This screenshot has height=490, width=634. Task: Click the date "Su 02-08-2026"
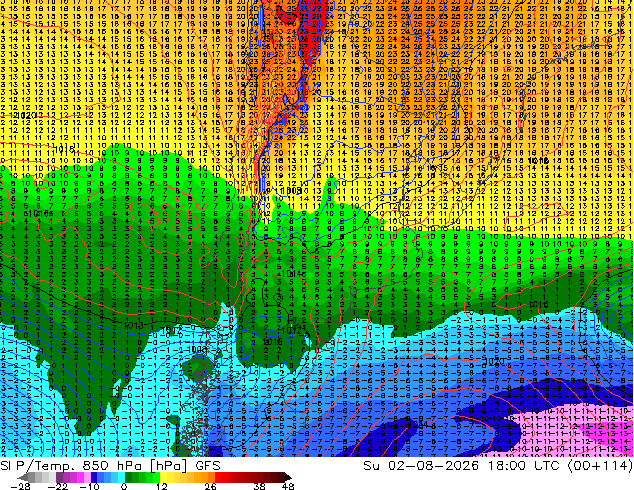420,466
